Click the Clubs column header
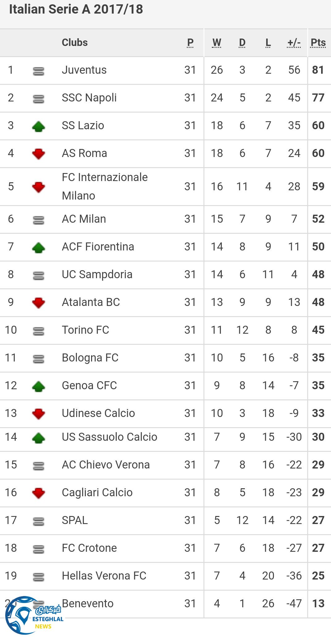Viewport: 331px width, 644px height. (75, 42)
